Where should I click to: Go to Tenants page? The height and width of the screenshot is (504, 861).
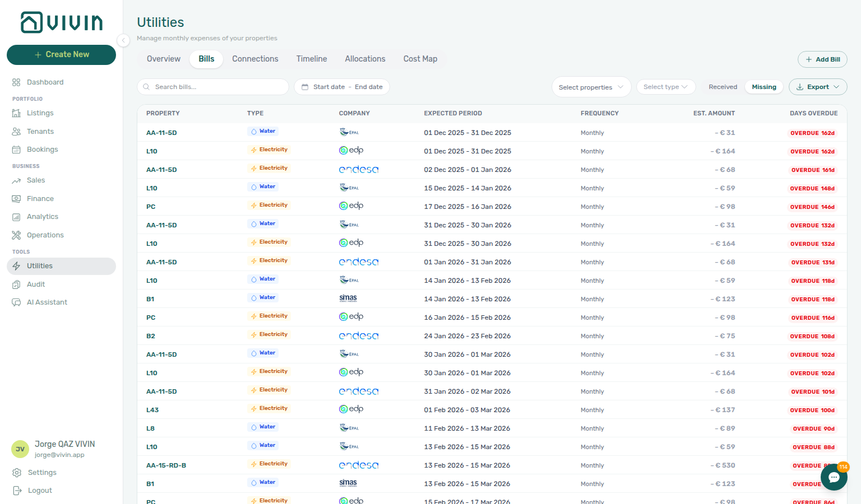(x=40, y=132)
